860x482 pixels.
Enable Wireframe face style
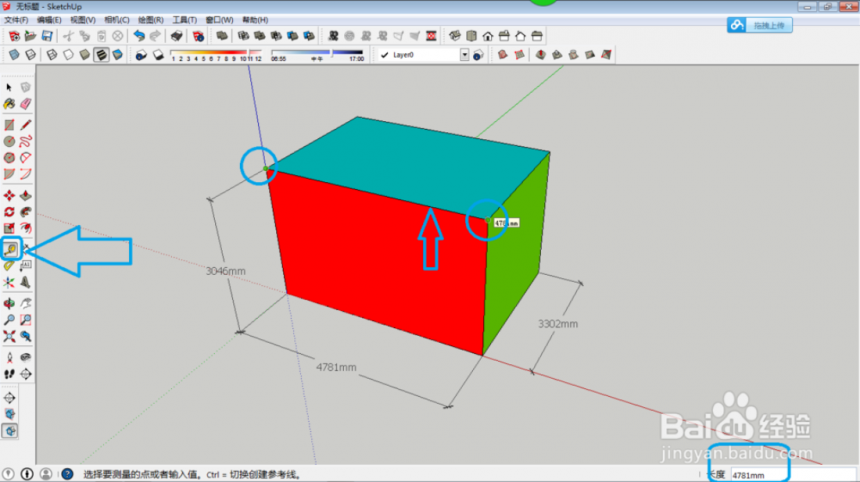pos(52,55)
